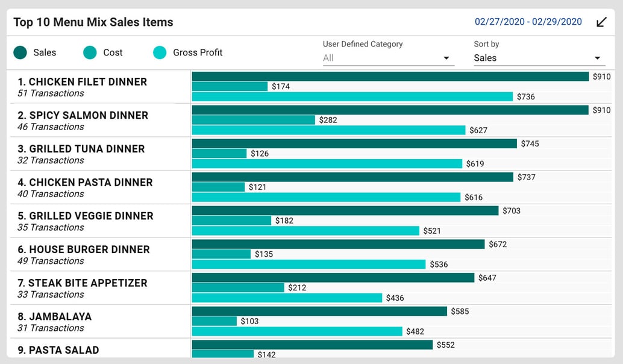623x364 pixels.
Task: Click the dark teal Sales legend icon
Action: point(19,52)
